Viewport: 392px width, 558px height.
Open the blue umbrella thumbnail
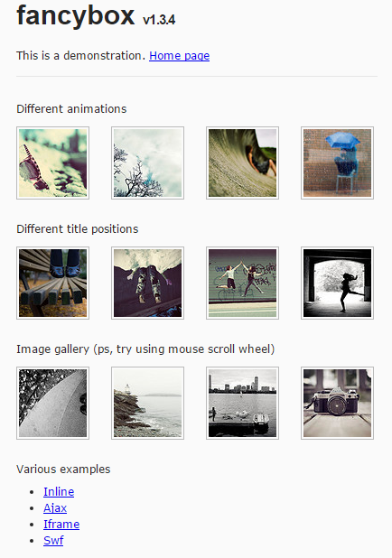coord(337,163)
